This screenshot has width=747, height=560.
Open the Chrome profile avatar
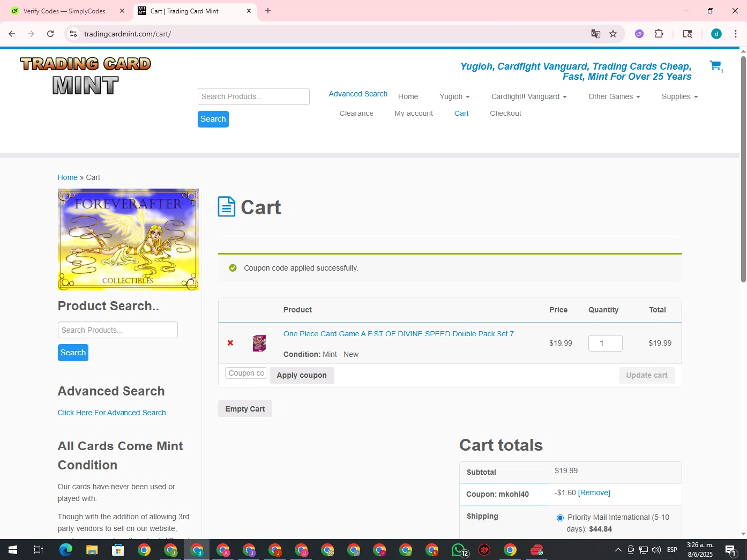coord(716,34)
